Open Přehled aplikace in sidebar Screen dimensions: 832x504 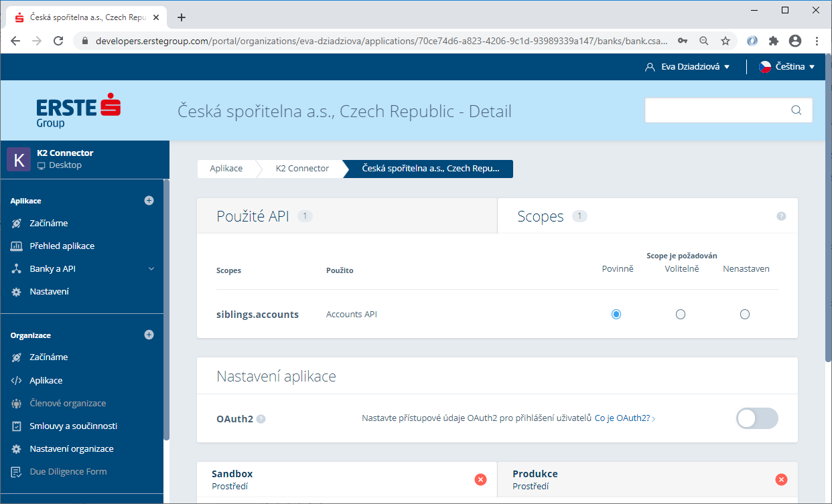pyautogui.click(x=62, y=246)
